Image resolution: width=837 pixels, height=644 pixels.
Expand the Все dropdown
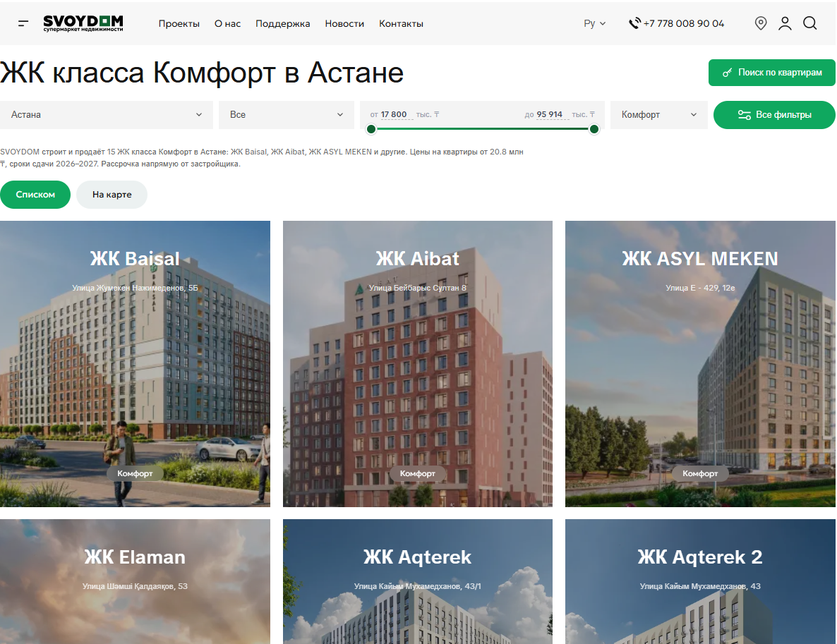coord(286,115)
